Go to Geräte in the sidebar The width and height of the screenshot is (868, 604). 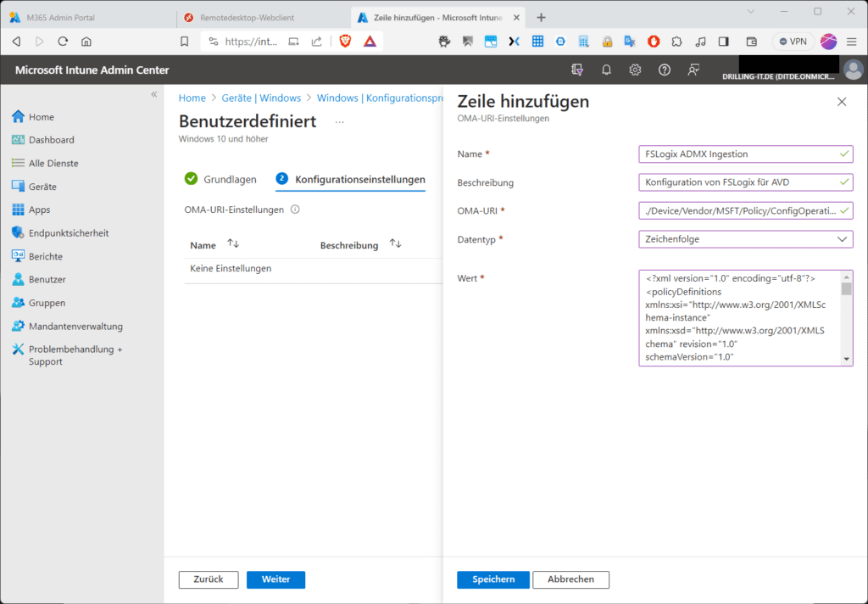(x=34, y=187)
